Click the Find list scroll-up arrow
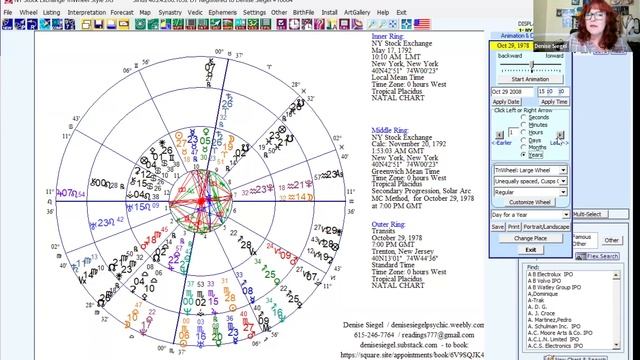This screenshot has width=640, height=360. 616,276
